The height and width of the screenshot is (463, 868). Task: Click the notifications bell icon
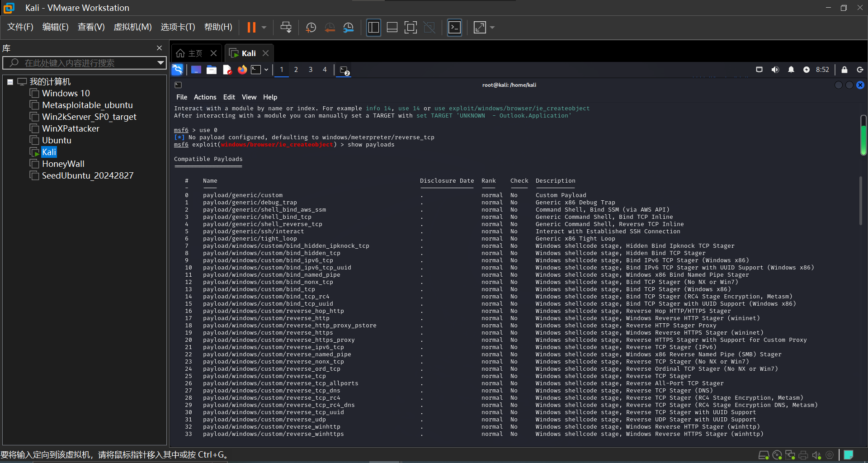tap(791, 70)
